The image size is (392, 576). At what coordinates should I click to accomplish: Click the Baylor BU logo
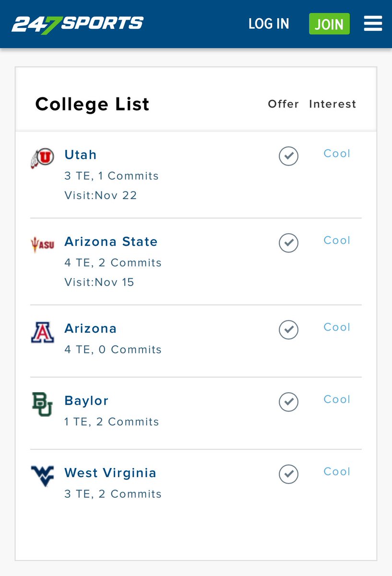(x=42, y=404)
